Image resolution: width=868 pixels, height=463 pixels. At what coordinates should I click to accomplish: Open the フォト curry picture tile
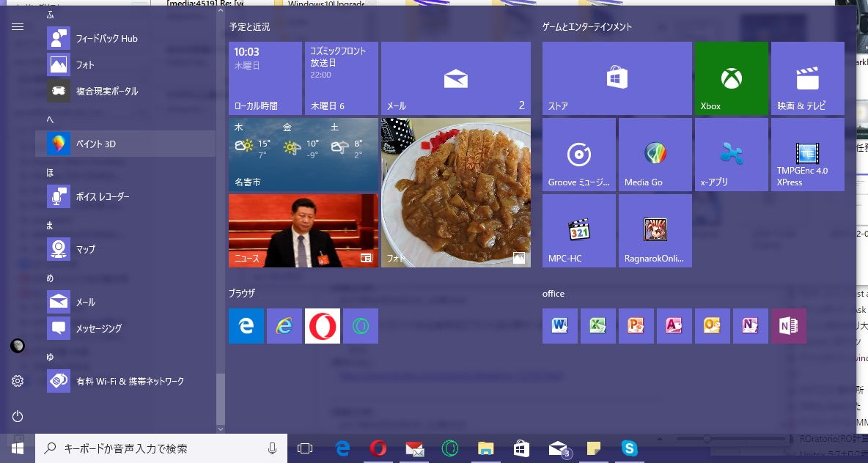point(456,193)
